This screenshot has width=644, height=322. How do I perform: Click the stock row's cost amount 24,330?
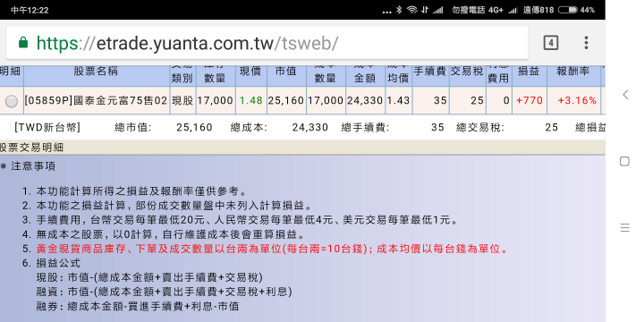365,100
